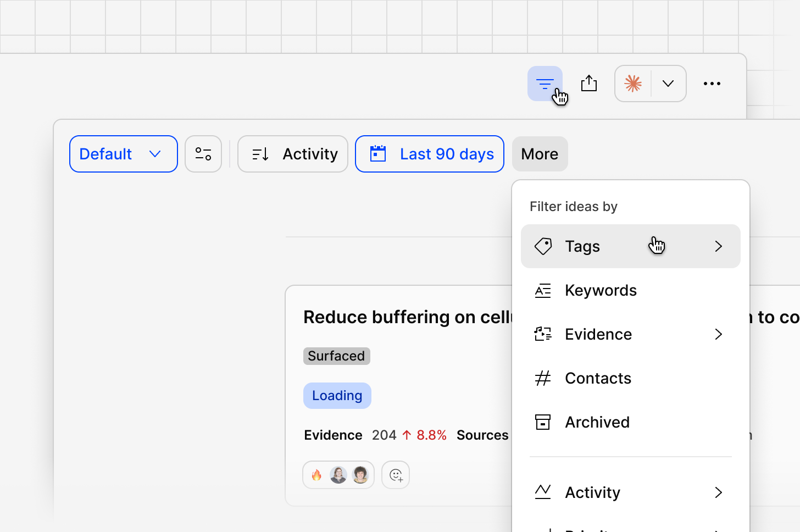Click the calendar icon in the date filter
The width and height of the screenshot is (800, 532).
pyautogui.click(x=378, y=154)
